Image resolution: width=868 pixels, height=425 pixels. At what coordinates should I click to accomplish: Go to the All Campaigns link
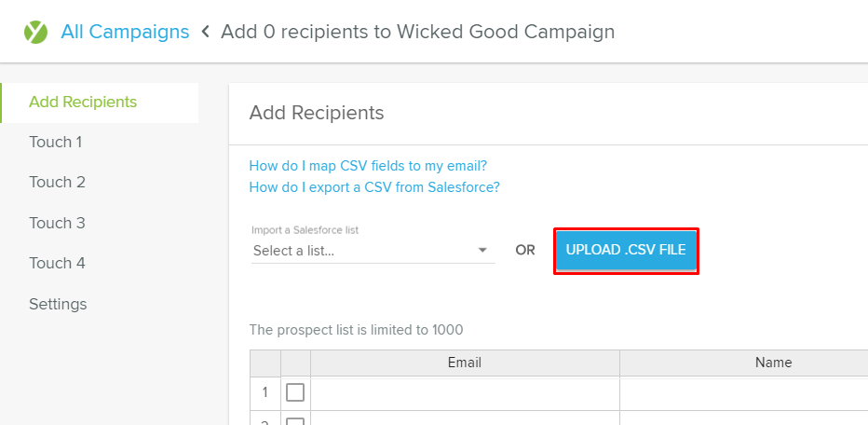pyautogui.click(x=125, y=32)
